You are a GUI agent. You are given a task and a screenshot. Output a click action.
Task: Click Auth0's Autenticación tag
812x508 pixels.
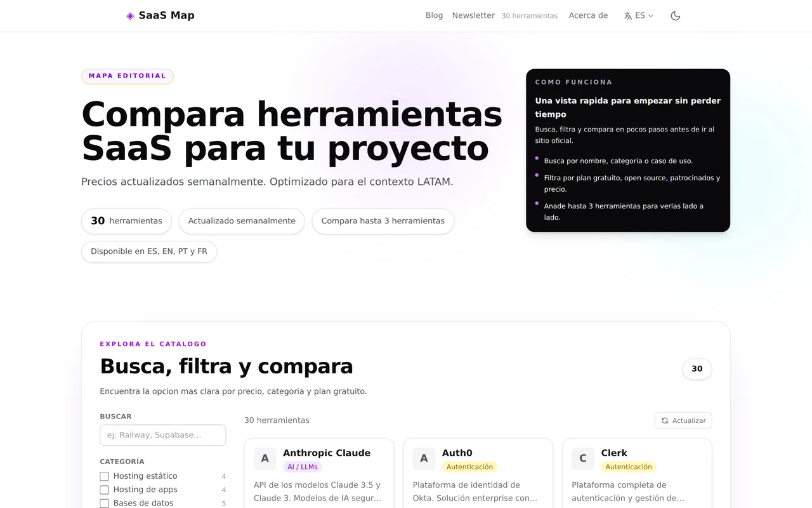pyautogui.click(x=469, y=467)
